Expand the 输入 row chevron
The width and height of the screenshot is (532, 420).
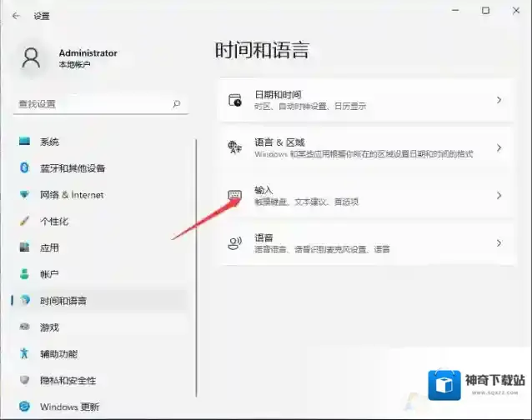pos(499,195)
